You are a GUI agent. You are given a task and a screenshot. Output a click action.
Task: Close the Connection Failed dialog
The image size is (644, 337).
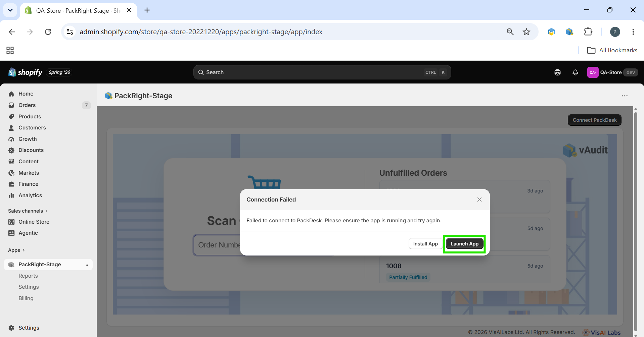[479, 200]
